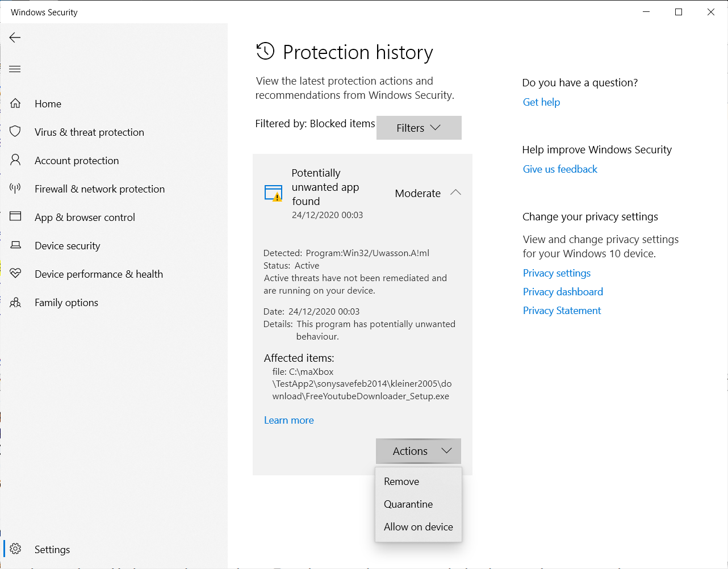Open Home via house icon

click(15, 103)
